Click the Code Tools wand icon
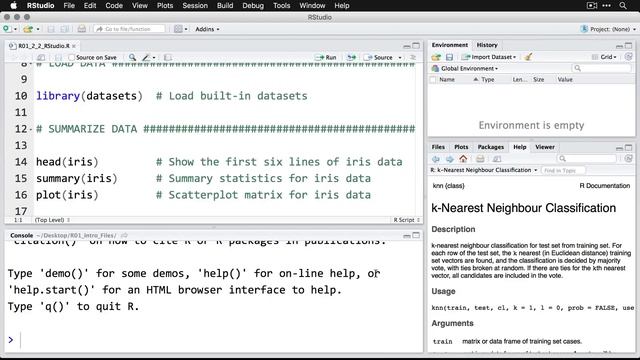 [x=146, y=58]
